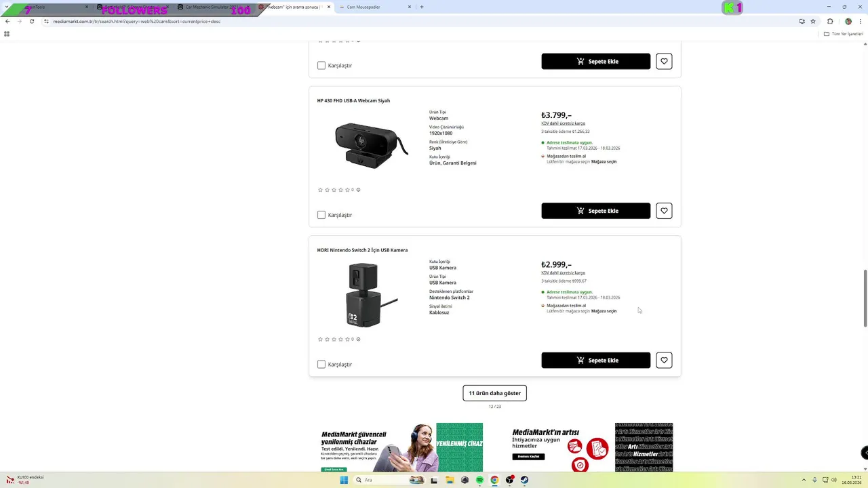Add HP 430 webcam to cart
The height and width of the screenshot is (488, 868).
(x=595, y=211)
